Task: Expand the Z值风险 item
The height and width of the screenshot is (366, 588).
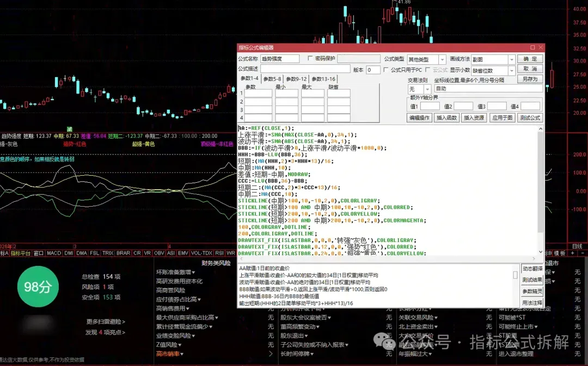Action: coord(169,345)
